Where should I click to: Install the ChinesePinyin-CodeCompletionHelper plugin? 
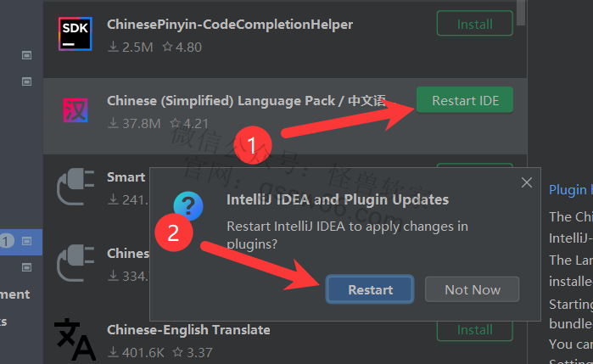(474, 24)
